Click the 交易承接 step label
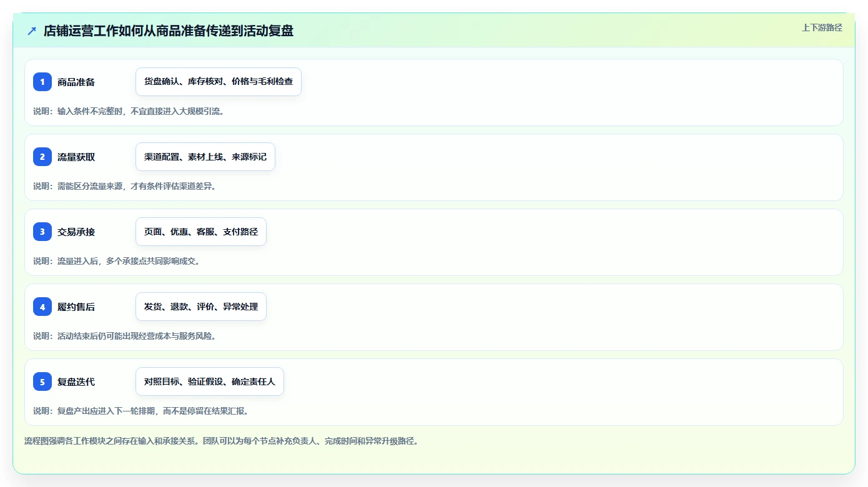The image size is (868, 487). click(76, 232)
